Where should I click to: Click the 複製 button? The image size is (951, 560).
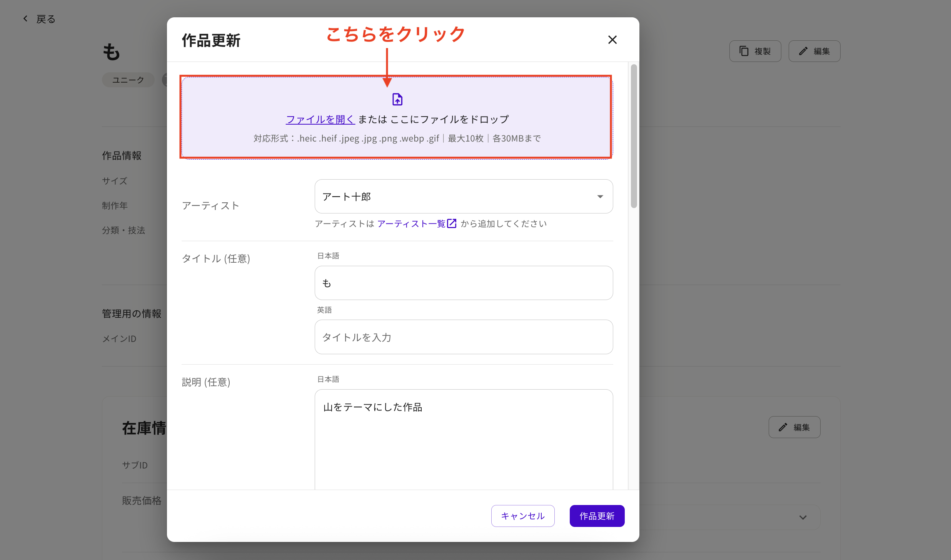[x=755, y=51]
